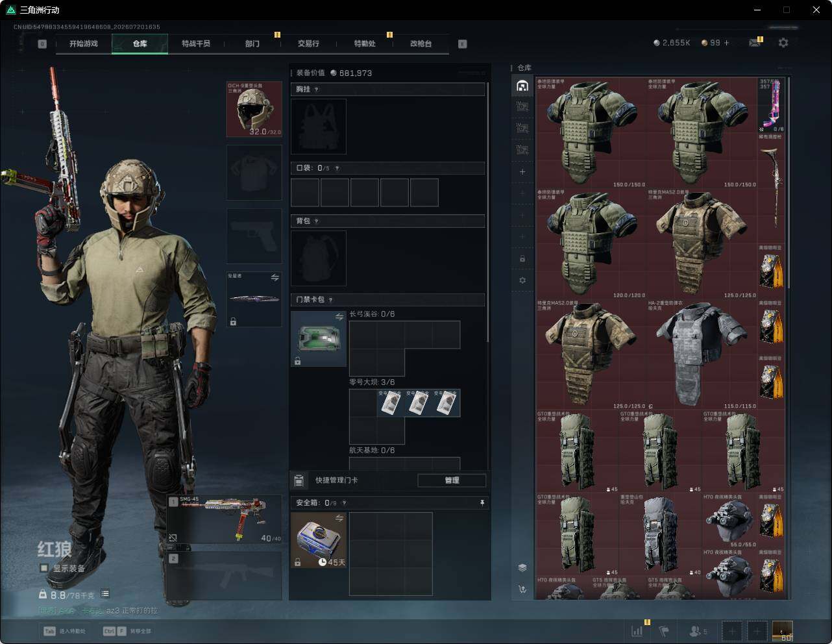Go to the 交易行 tab
832x644 pixels.
[x=308, y=43]
